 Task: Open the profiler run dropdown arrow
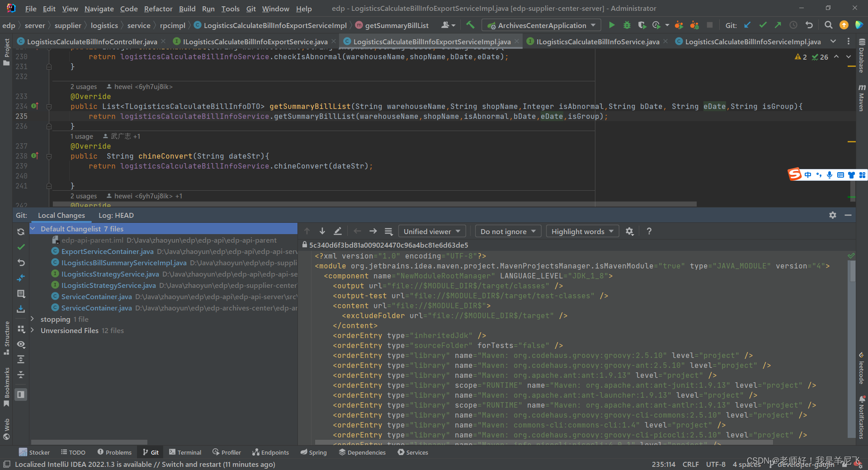[667, 25]
